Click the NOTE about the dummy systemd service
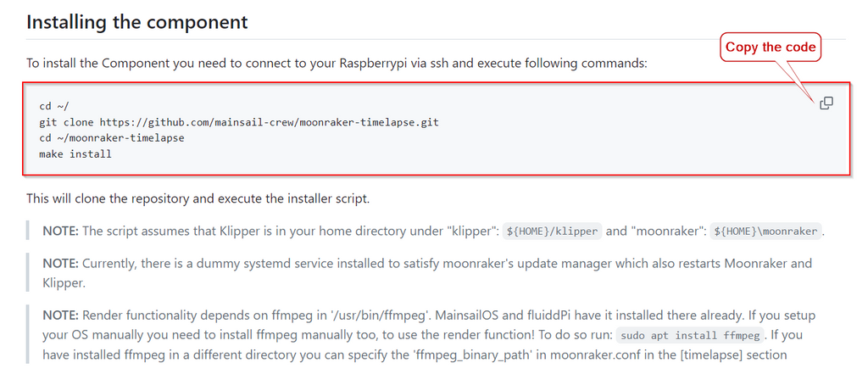This screenshot has width=868, height=374. (427, 273)
